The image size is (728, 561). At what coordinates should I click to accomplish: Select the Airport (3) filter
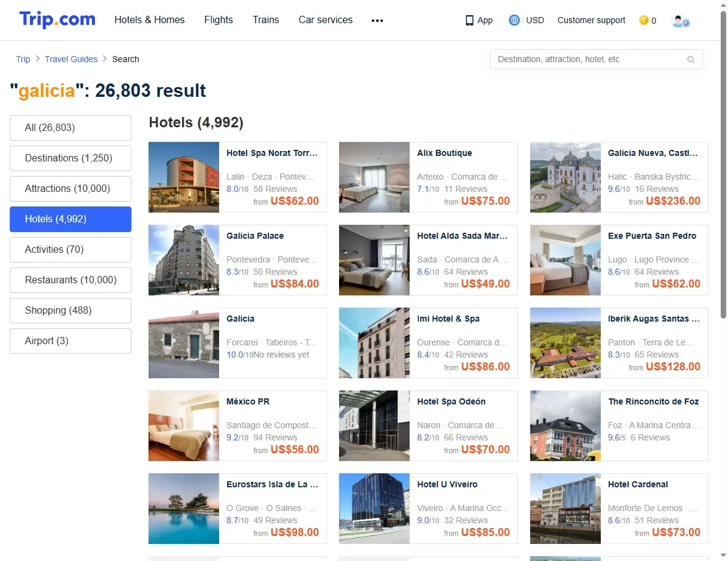pos(71,341)
